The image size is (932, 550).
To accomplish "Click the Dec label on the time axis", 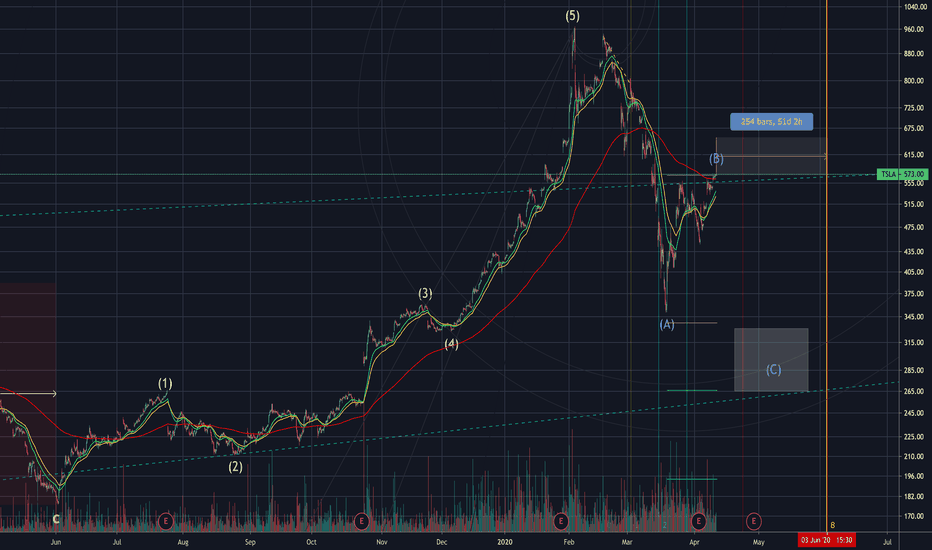I will pos(442,542).
